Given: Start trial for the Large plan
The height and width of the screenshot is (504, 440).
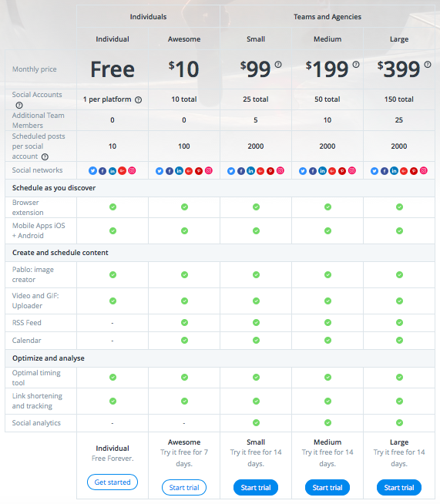Looking at the screenshot, I should coord(399,488).
